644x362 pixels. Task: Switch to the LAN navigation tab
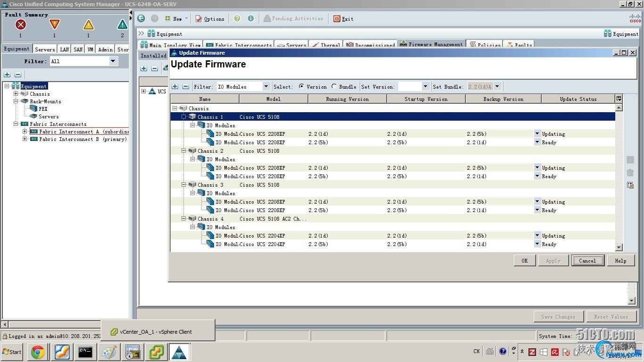click(x=65, y=49)
